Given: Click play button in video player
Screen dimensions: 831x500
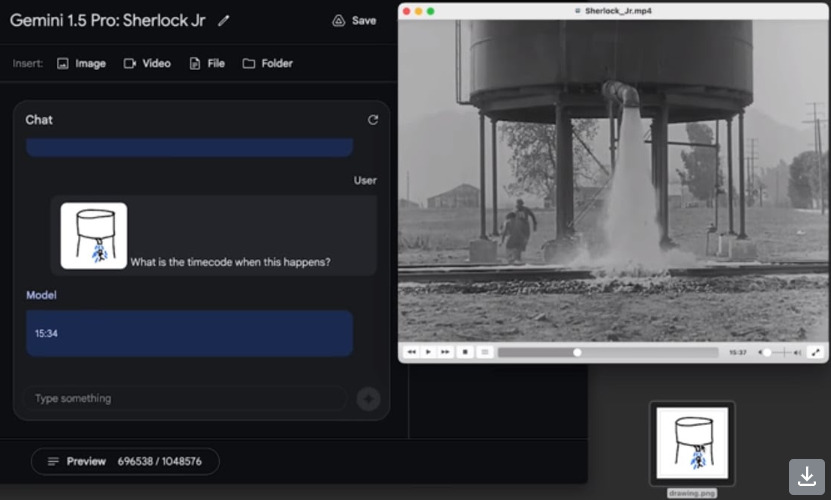Looking at the screenshot, I should coord(428,352).
